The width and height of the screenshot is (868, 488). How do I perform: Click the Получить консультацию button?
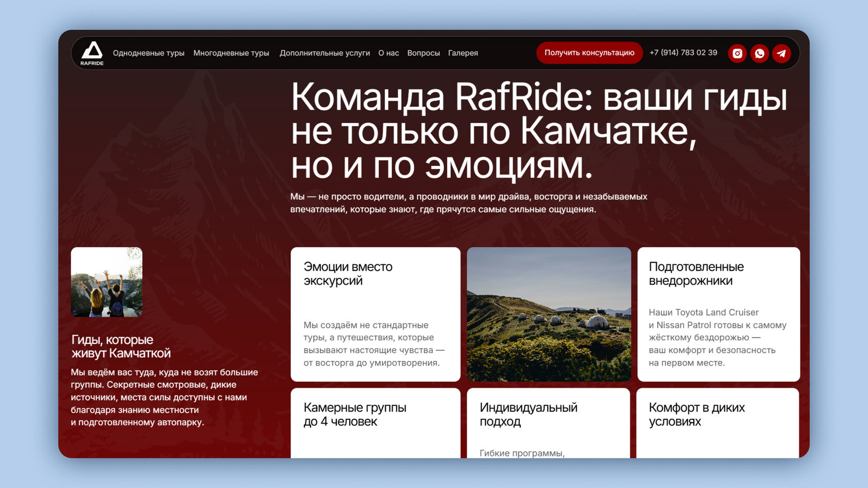click(x=590, y=53)
